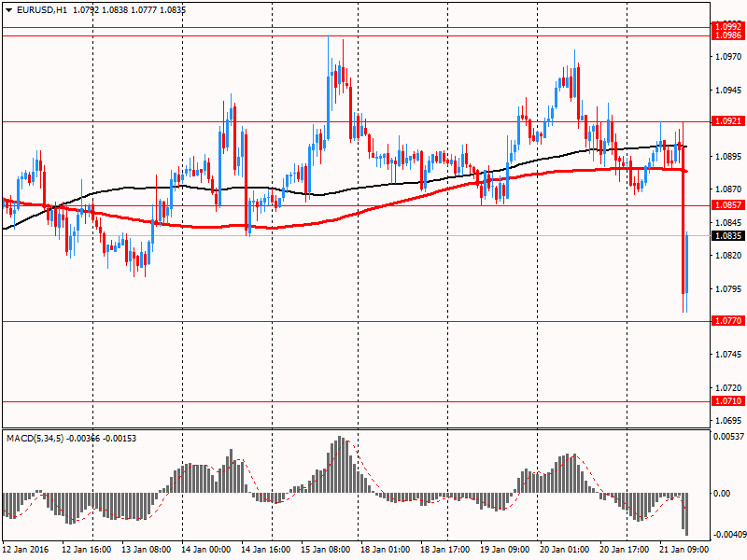This screenshot has width=747, height=560.
Task: Click the latest blue candle near 1.0795
Action: coord(686,263)
